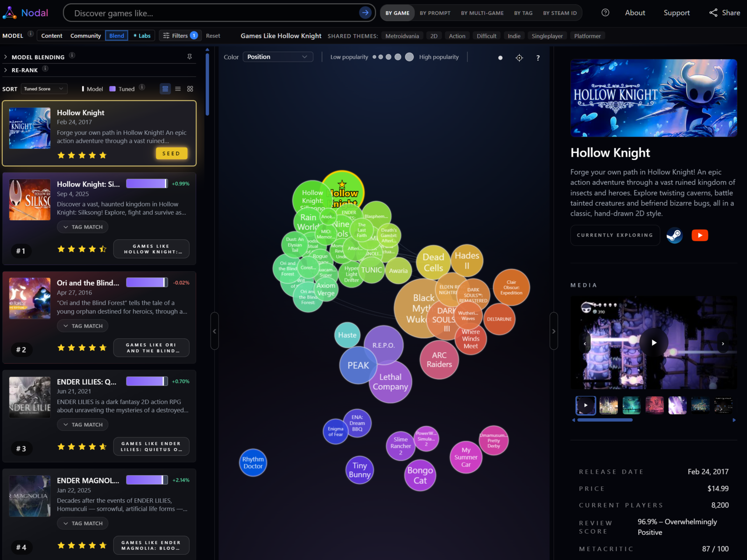Click the recenter crosshair icon on map
The image size is (747, 560).
(x=519, y=58)
